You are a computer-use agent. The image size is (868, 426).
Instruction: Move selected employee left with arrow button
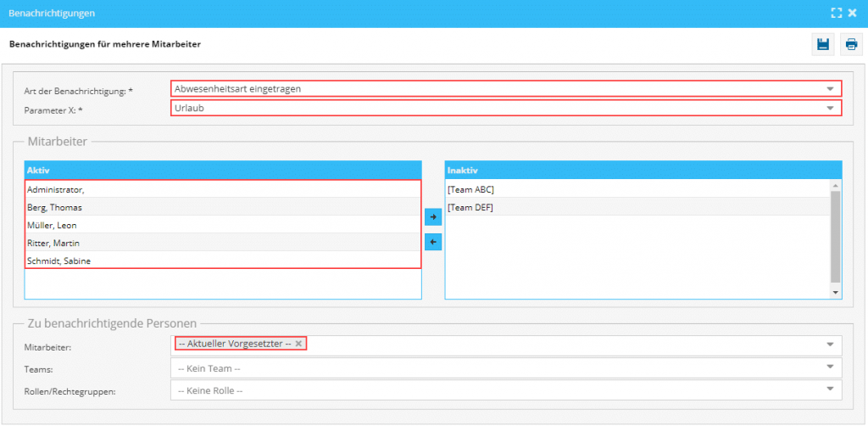(433, 242)
